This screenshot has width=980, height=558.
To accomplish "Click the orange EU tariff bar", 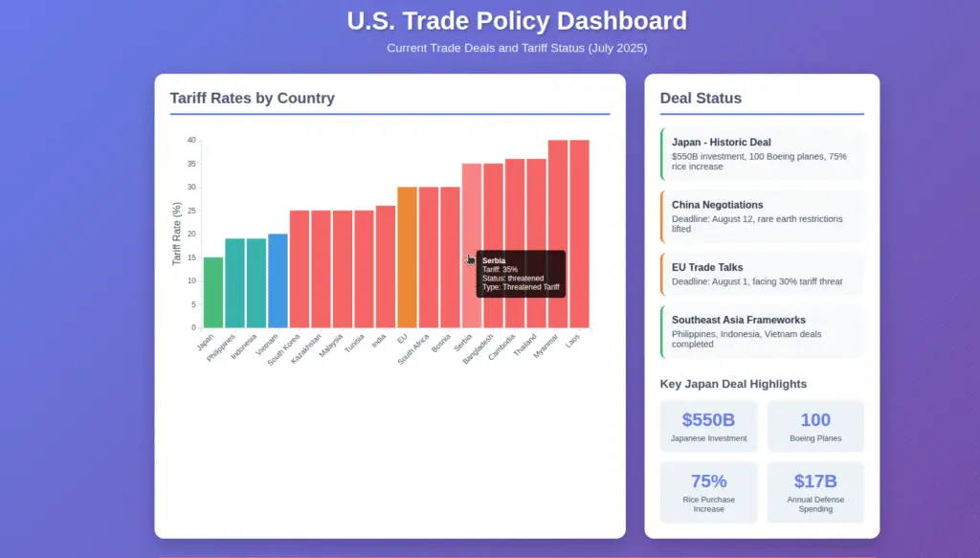I will (407, 257).
